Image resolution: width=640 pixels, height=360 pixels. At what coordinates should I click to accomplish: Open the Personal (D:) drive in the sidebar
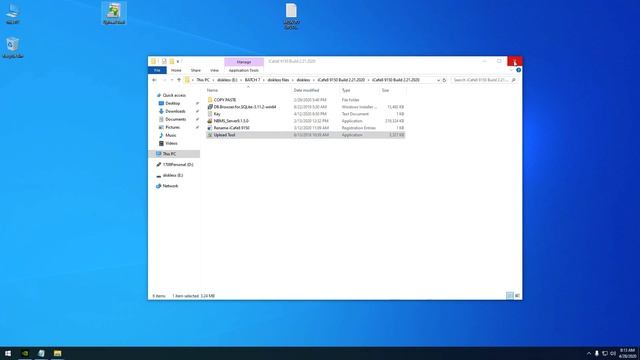click(x=178, y=164)
